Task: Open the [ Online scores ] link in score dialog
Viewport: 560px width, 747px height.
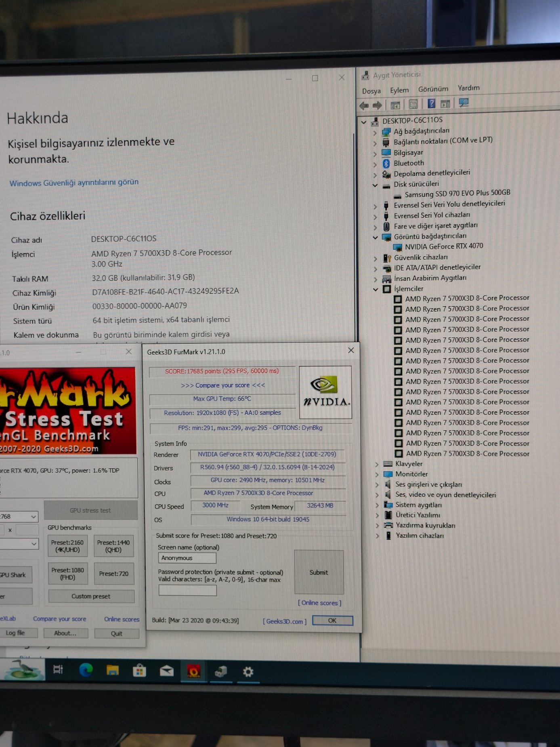Action: point(319,603)
